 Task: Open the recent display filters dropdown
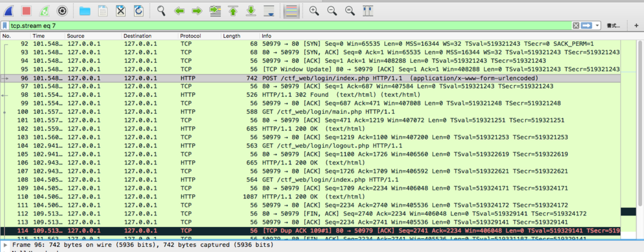coord(597,25)
